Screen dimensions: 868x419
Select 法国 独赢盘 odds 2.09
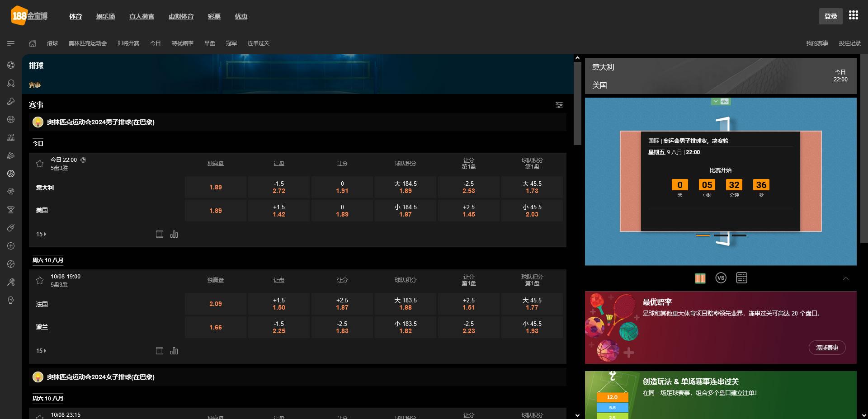(x=216, y=304)
